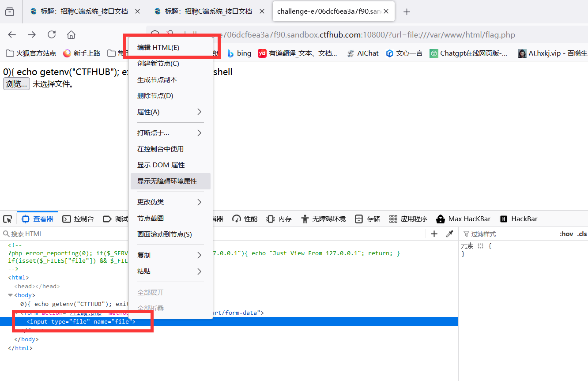588x381 pixels.
Task: Open the home page icon
Action: (x=71, y=35)
